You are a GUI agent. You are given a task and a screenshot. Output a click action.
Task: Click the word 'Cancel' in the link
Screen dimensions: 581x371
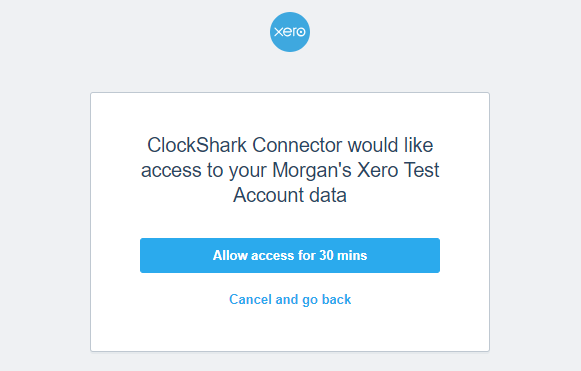pos(250,299)
